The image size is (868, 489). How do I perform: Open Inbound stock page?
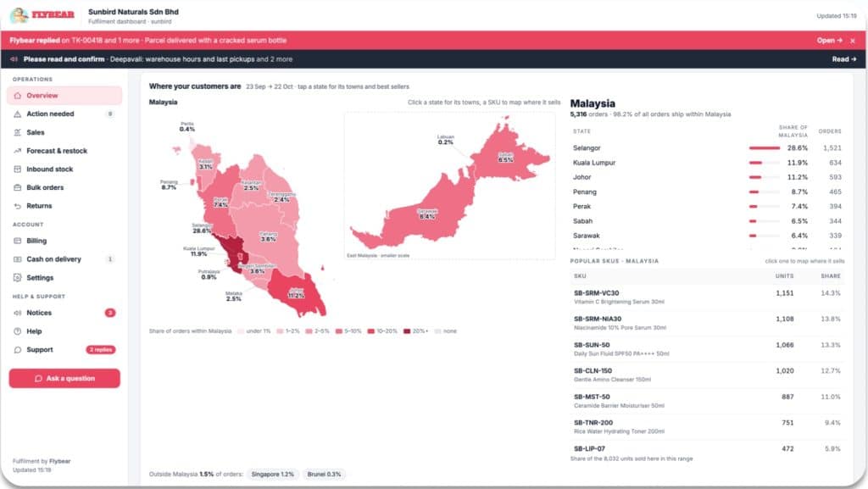[x=64, y=169]
